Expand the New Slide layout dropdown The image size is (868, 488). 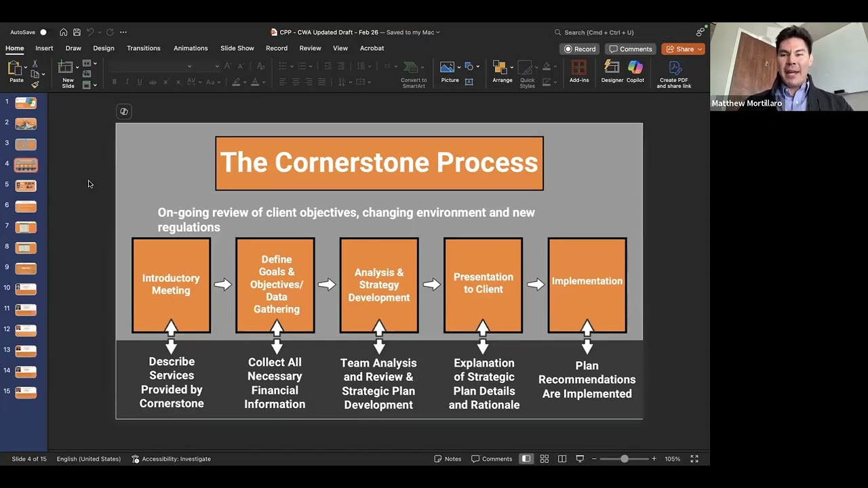coord(78,67)
